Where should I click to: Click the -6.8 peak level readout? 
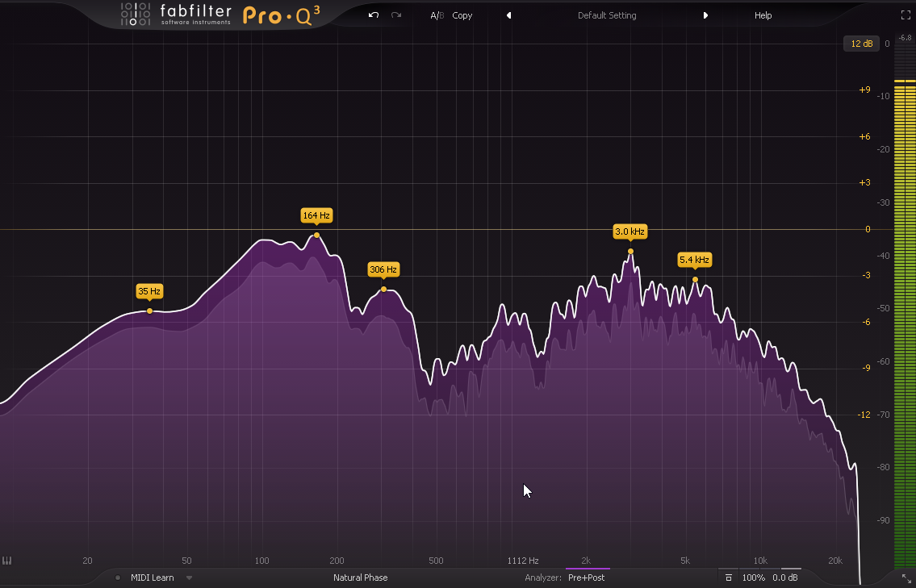[x=905, y=38]
